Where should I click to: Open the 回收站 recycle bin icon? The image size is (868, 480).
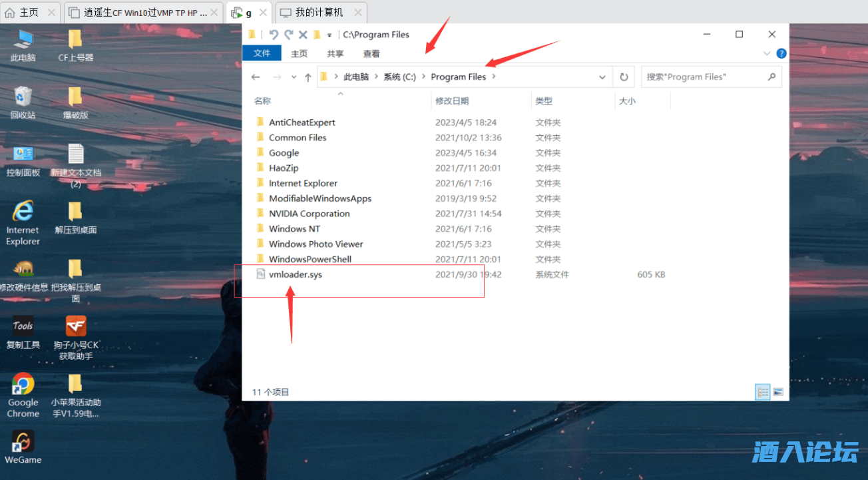(x=23, y=103)
